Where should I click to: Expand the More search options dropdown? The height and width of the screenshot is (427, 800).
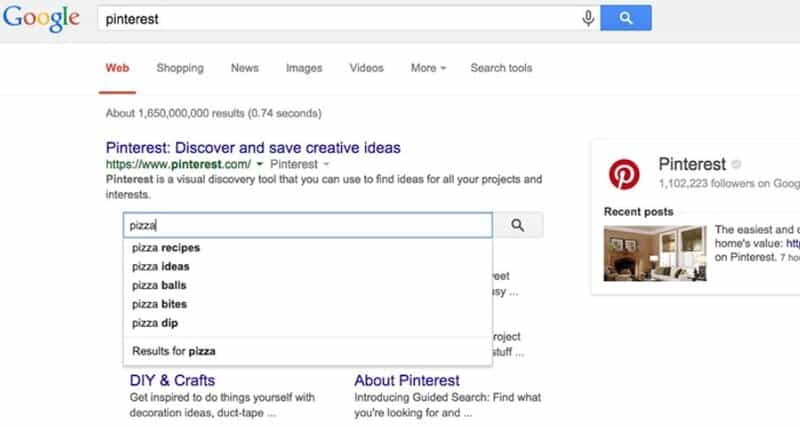tap(428, 68)
